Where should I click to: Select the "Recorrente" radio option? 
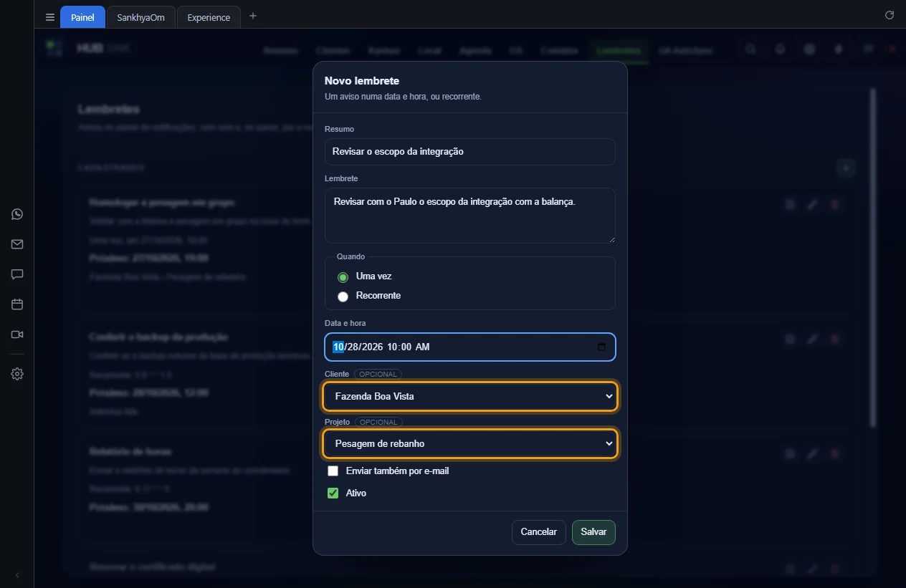coord(343,297)
